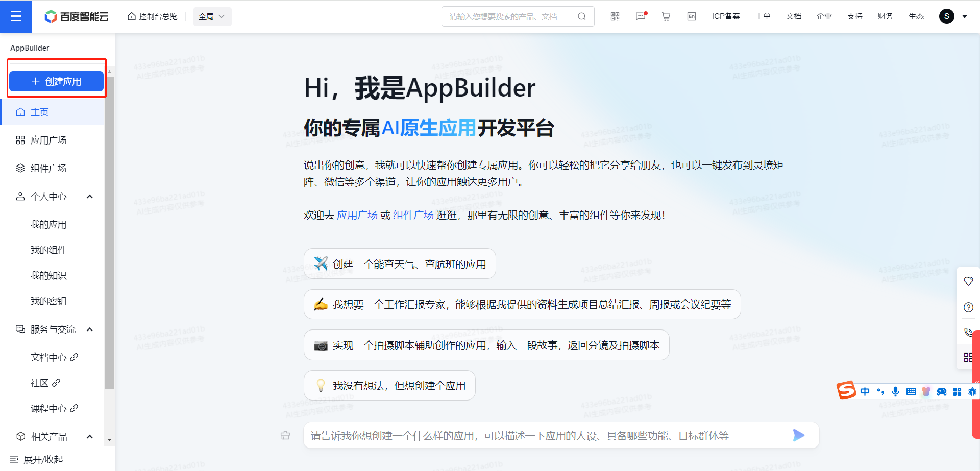The height and width of the screenshot is (471, 980).
Task: Toggle Sogou Chinese 中 input mode
Action: [865, 391]
